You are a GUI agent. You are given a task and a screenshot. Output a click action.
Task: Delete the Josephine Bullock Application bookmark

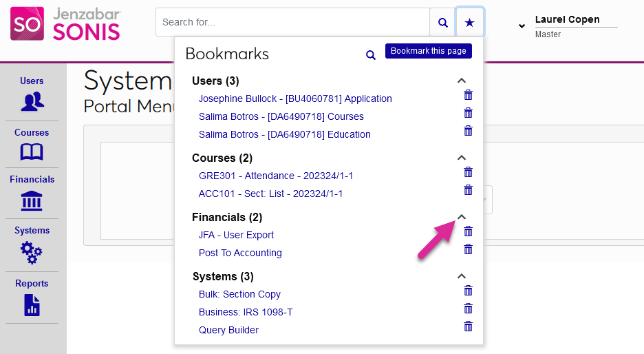pos(469,95)
